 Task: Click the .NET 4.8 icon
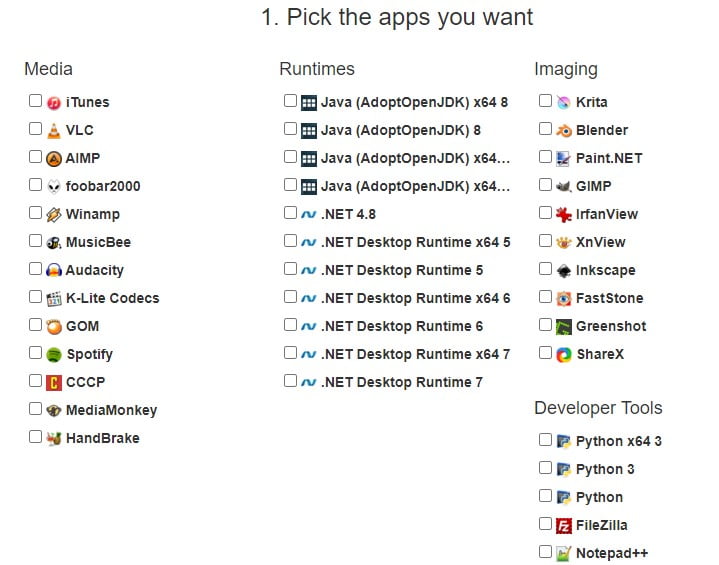pos(309,215)
